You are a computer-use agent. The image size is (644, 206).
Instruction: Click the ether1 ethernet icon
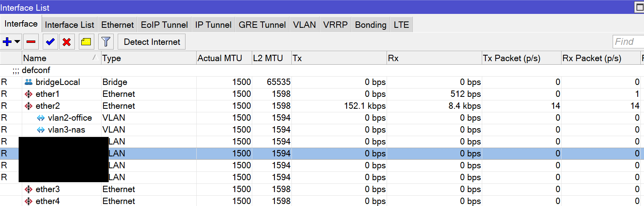coord(29,94)
